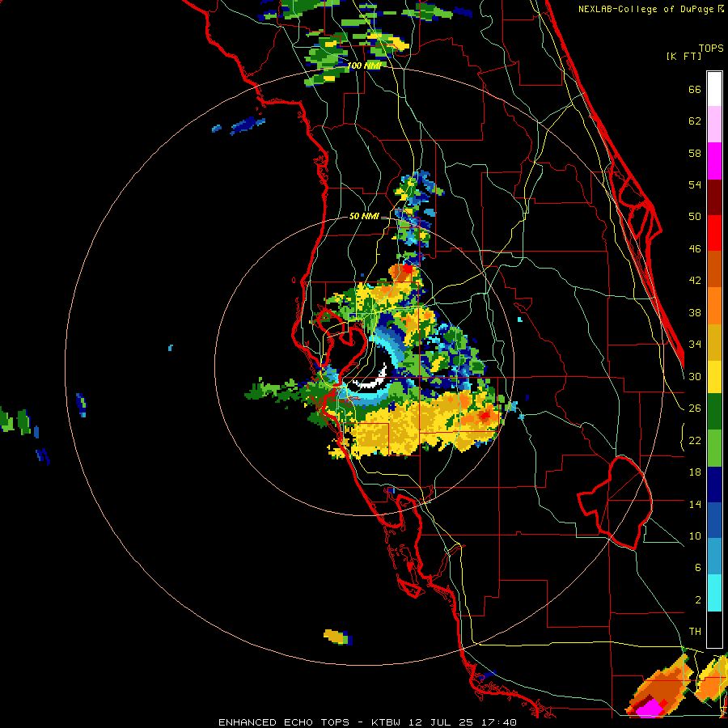
Task: Click the dark green legend swatch
Action: click(x=714, y=412)
